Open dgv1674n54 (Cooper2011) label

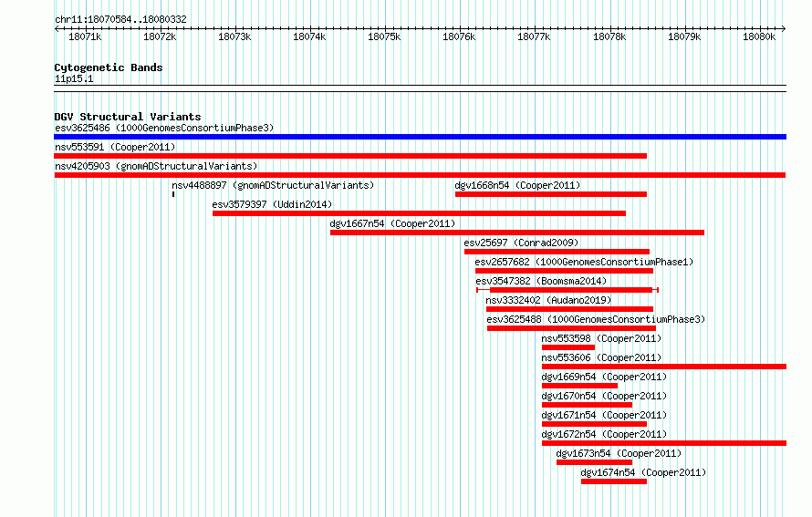(x=643, y=472)
